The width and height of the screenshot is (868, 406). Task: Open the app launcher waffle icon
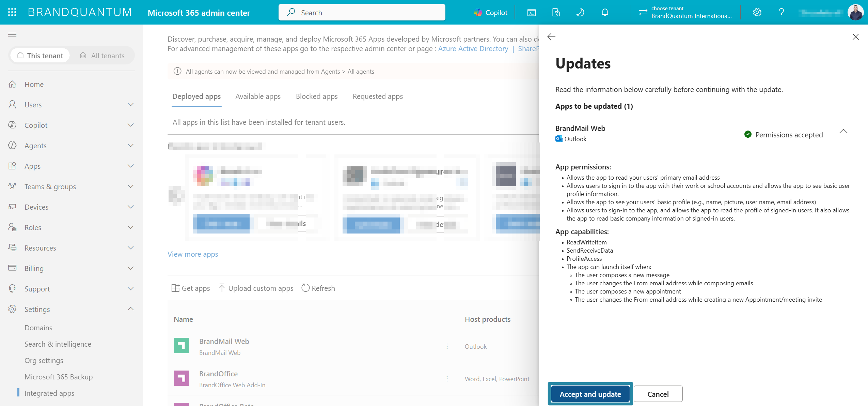click(12, 12)
